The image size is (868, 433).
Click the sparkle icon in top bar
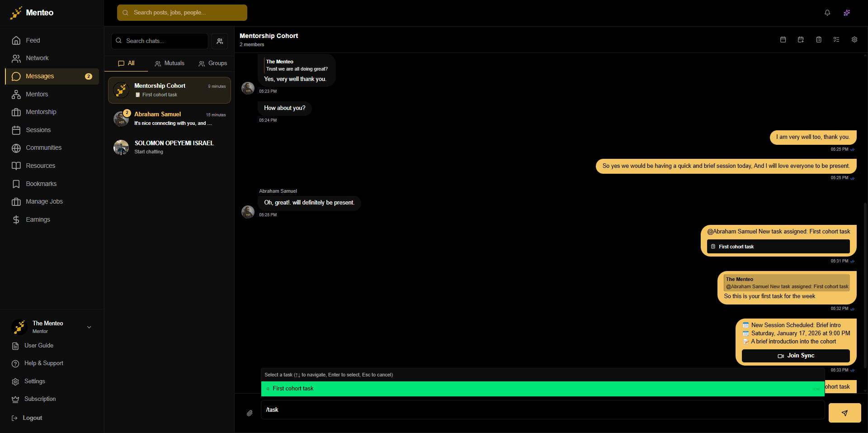coord(847,13)
